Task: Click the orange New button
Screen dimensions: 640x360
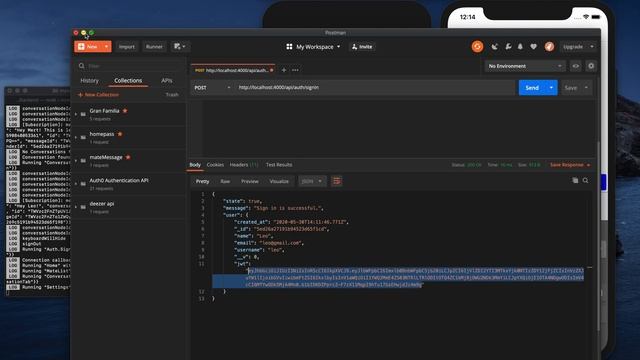Action: point(88,47)
